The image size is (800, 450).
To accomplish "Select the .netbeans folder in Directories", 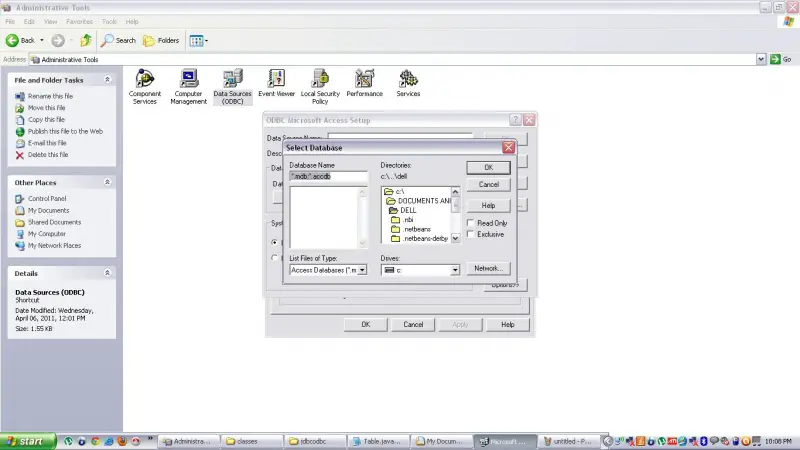I will tap(411, 229).
